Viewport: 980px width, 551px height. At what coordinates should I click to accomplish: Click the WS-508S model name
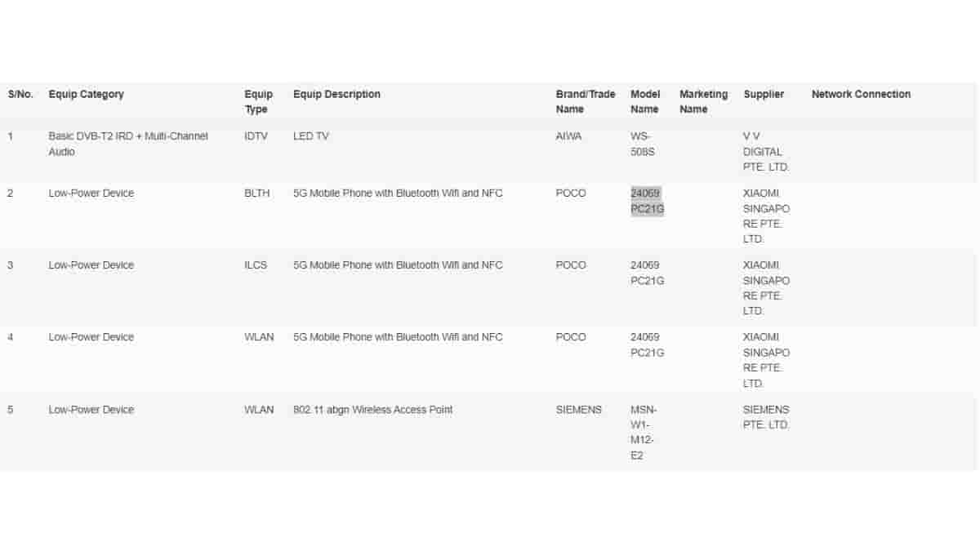[643, 144]
